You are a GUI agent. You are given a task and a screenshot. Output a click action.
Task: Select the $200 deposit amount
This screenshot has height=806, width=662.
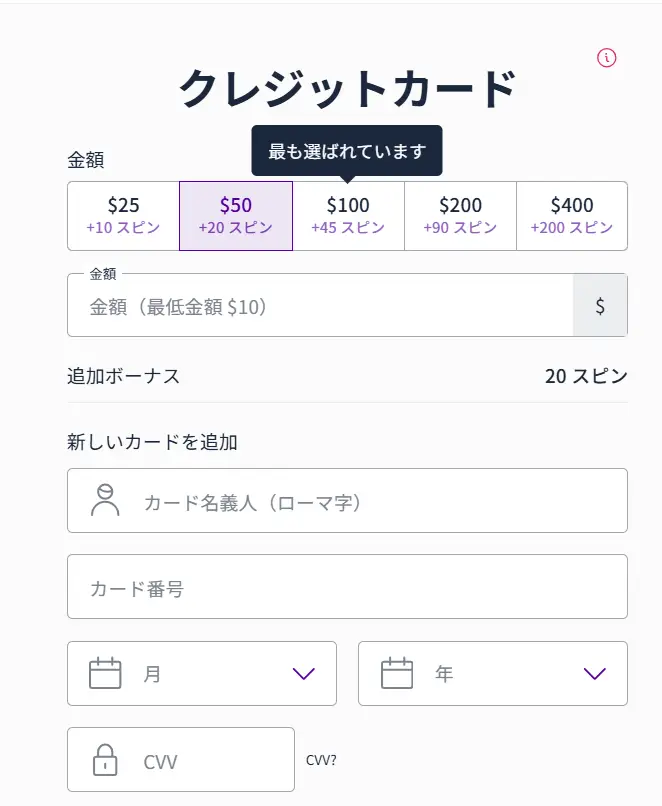coord(459,215)
